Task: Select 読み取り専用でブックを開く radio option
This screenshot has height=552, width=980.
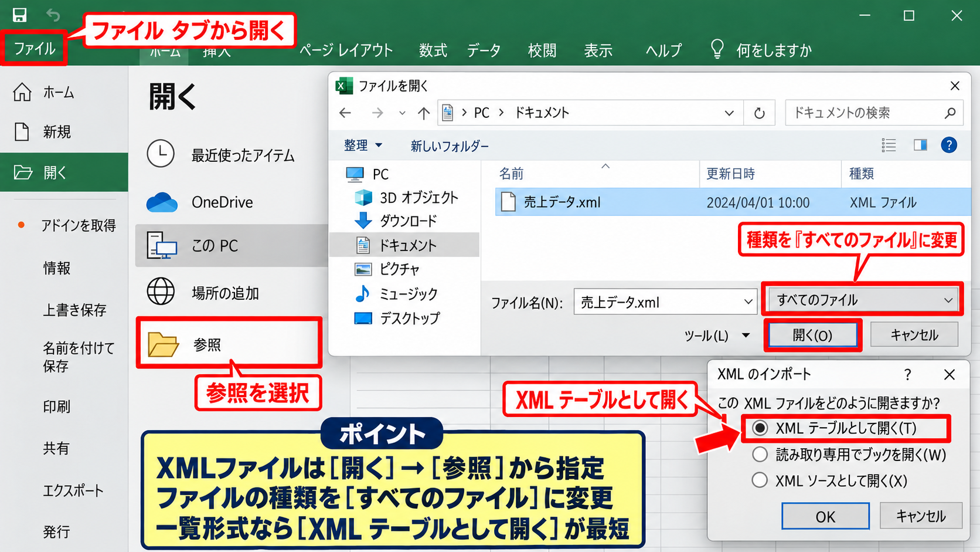Action: tap(760, 454)
